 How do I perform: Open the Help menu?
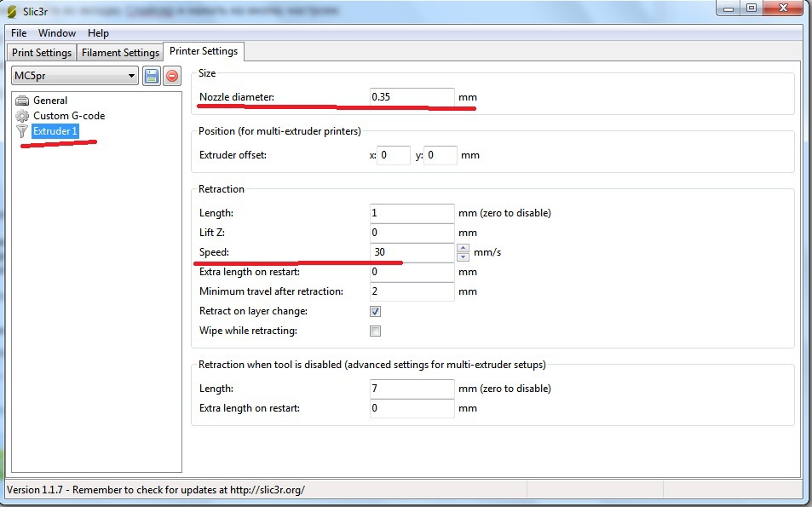(98, 33)
